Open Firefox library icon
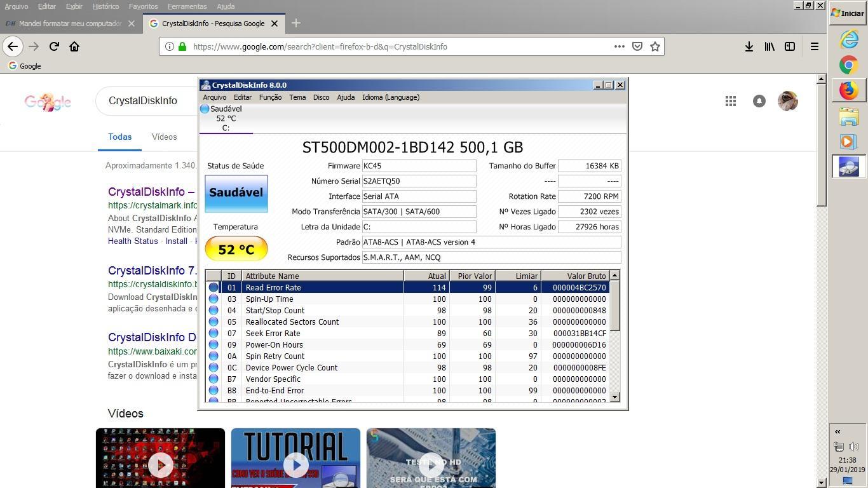868x488 pixels. tap(770, 46)
